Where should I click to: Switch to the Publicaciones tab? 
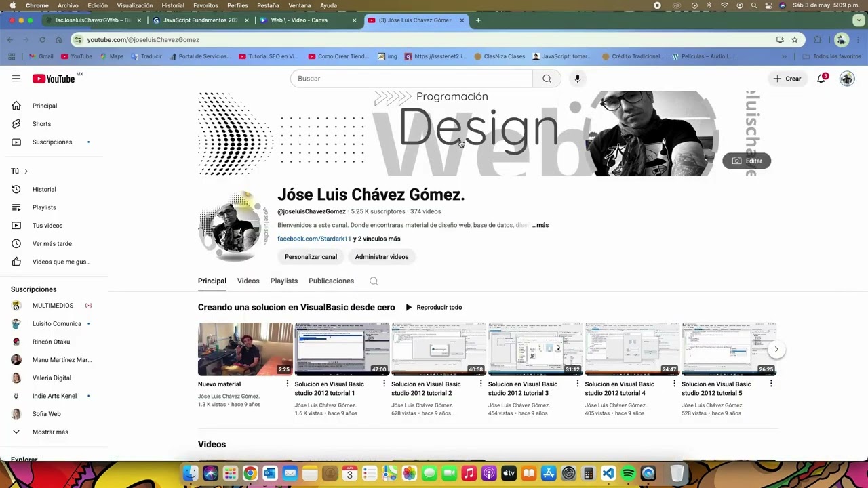331,281
